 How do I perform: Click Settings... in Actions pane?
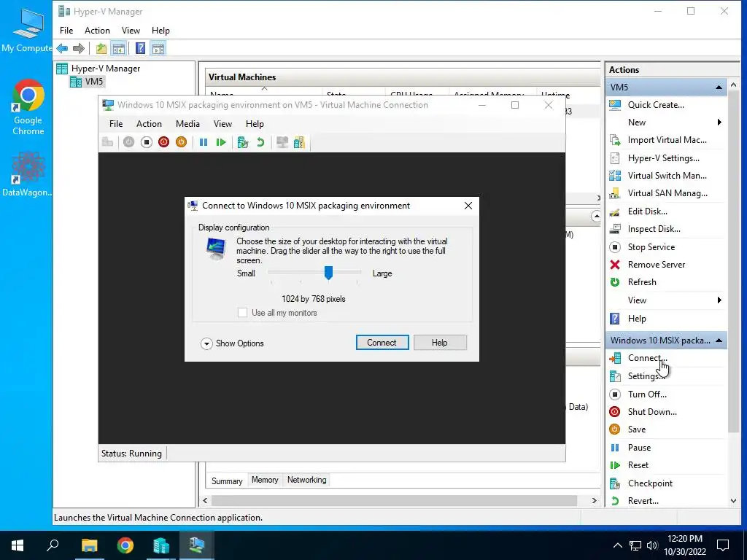646,376
